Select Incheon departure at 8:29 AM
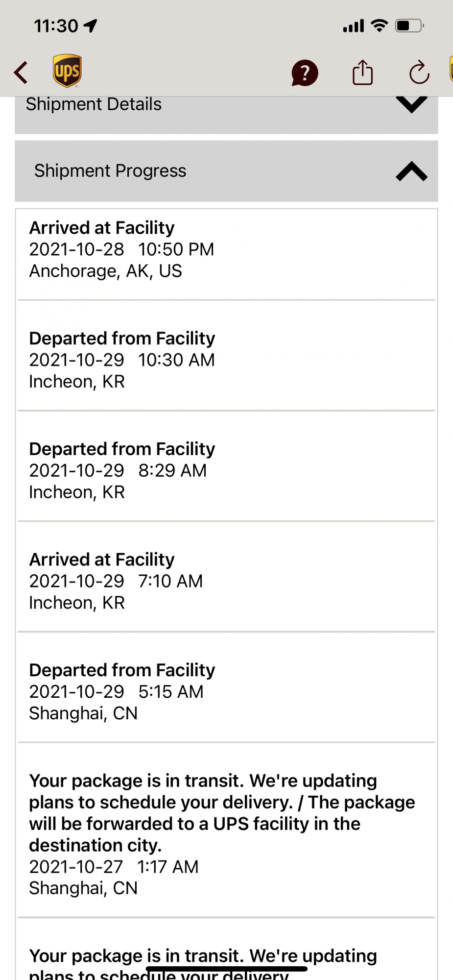The width and height of the screenshot is (453, 980). click(122, 470)
